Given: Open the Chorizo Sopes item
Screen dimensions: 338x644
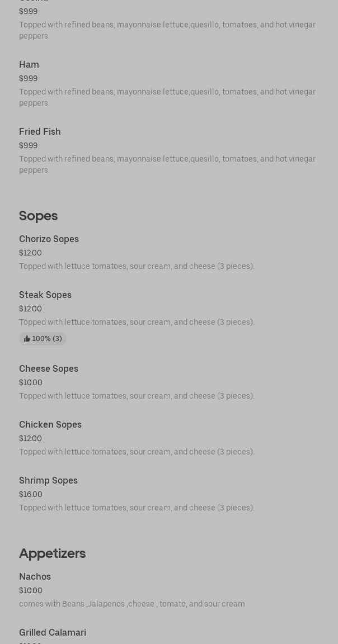Looking at the screenshot, I should [49, 239].
